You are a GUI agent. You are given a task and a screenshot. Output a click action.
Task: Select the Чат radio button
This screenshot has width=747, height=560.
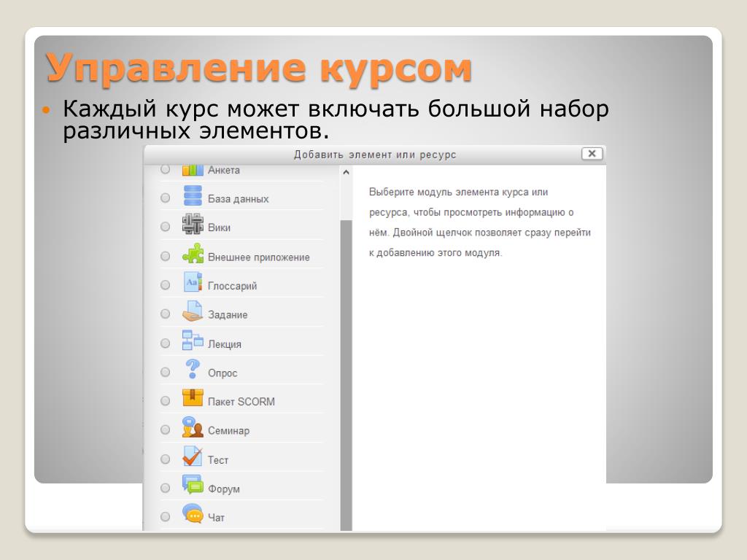[x=166, y=517]
